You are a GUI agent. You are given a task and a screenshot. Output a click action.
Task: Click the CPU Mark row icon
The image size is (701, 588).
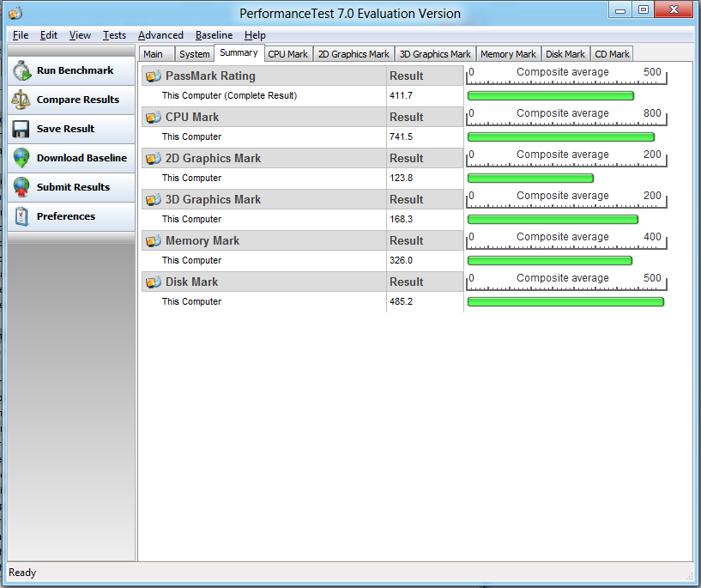(x=154, y=117)
